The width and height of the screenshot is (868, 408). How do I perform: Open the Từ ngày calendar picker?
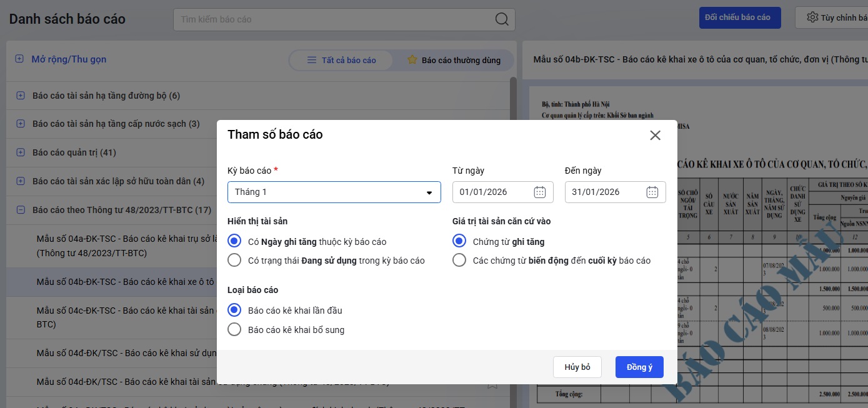540,192
